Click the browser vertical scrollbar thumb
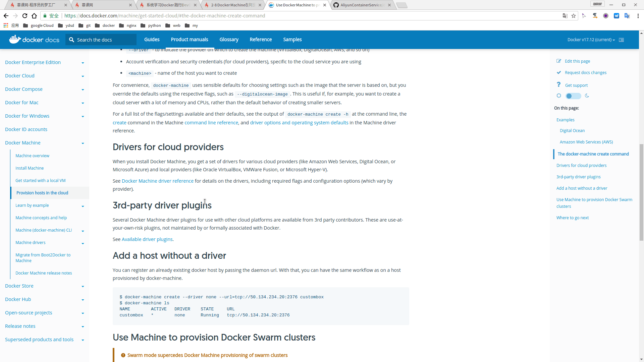This screenshot has height=362, width=644. pyautogui.click(x=641, y=192)
